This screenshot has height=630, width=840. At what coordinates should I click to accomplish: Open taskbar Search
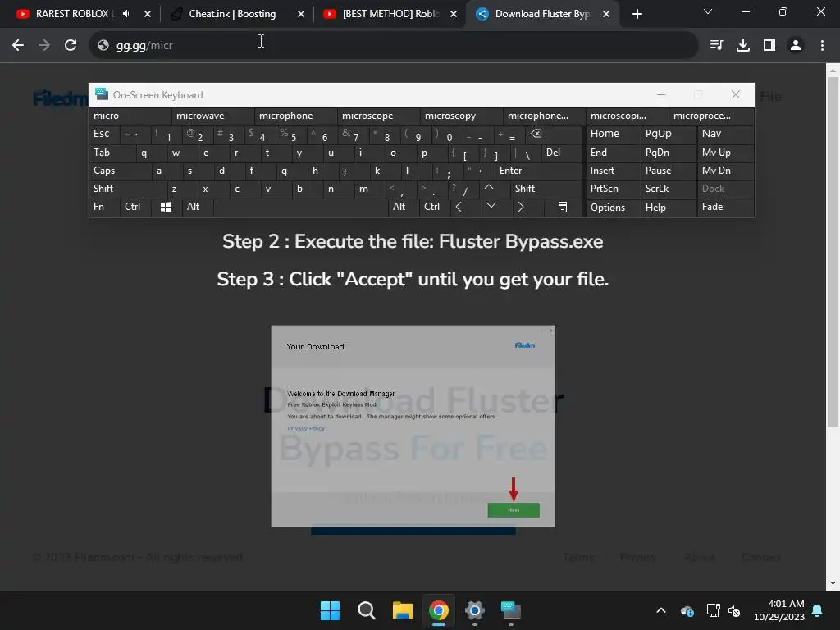click(x=367, y=610)
